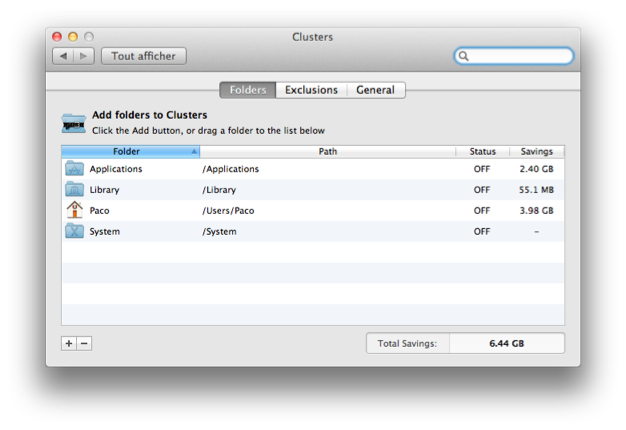Click the Paco home folder icon
The width and height of the screenshot is (626, 430).
(x=74, y=210)
